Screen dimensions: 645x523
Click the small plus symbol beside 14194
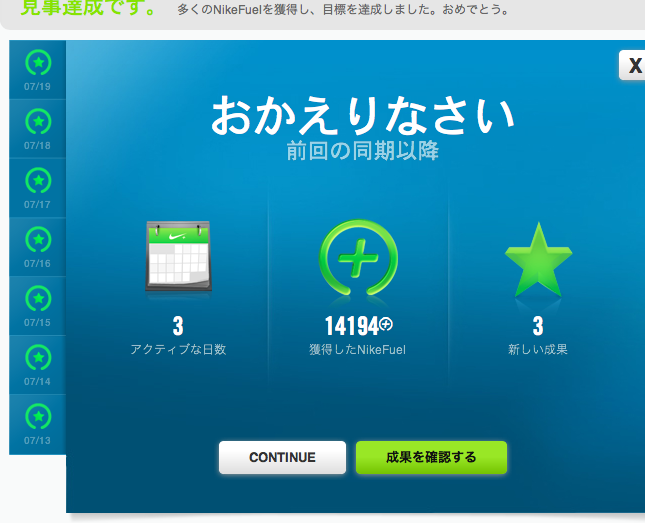pos(387,324)
